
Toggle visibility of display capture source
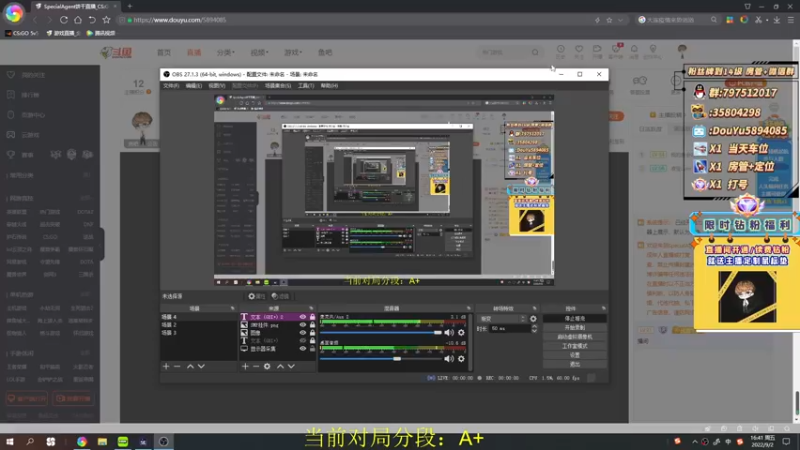(303, 349)
